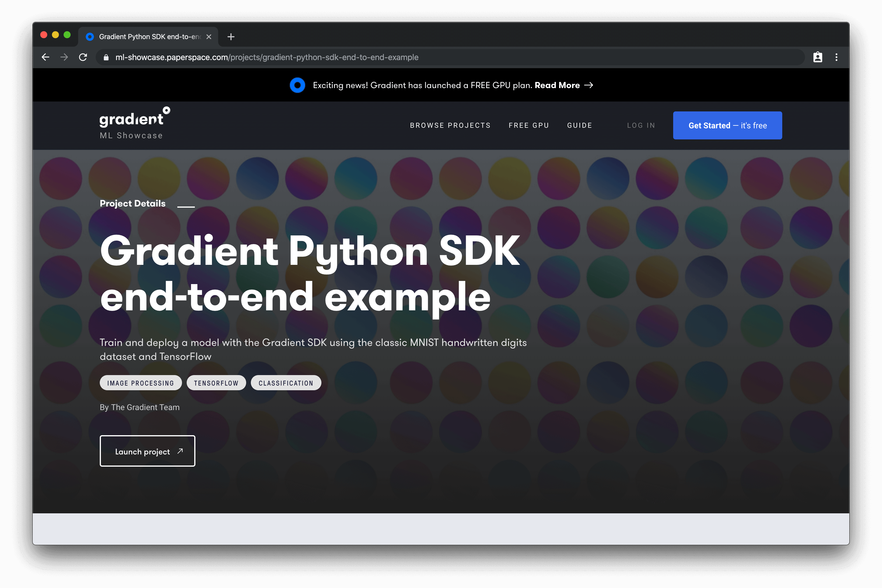Screen dimensions: 882x588
Task: Follow the Read More announcement link
Action: [x=563, y=85]
